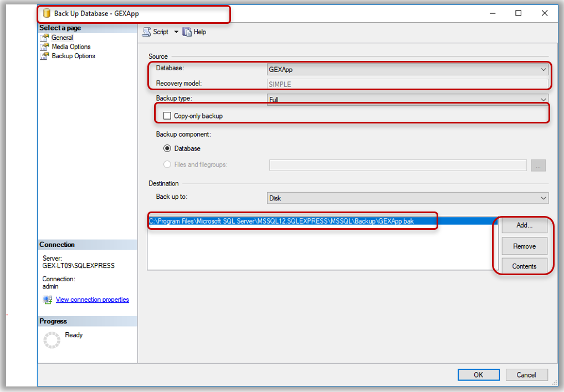Click the database cylinder icon in title bar
564x392 pixels.
click(x=47, y=13)
